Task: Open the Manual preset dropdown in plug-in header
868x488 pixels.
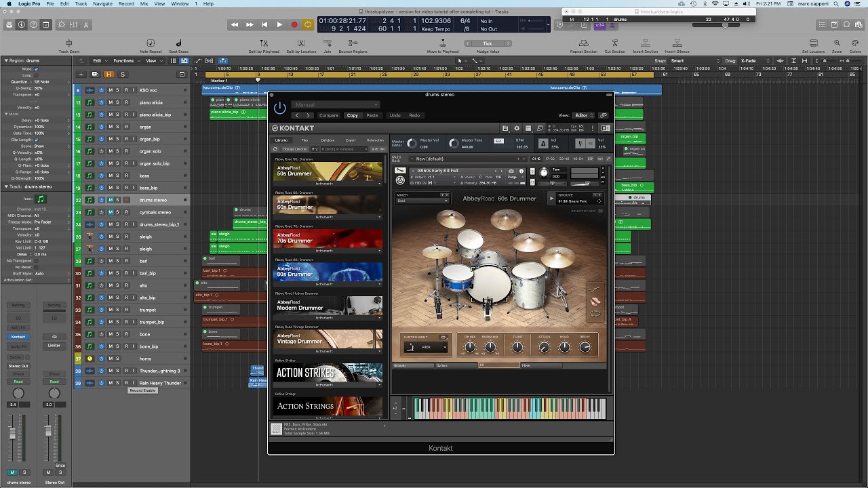Action: (x=336, y=105)
